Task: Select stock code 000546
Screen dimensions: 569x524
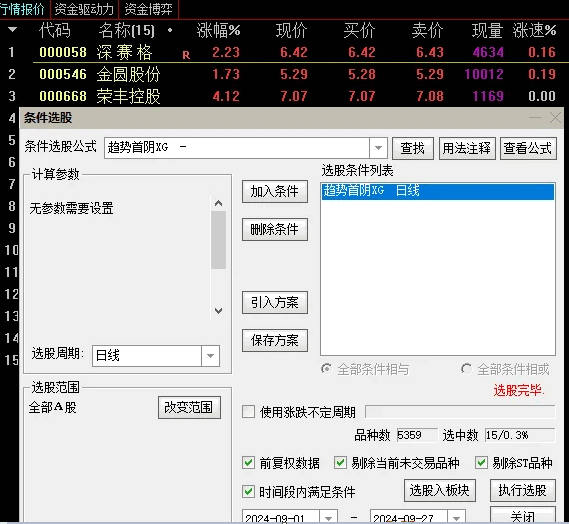Action: click(63, 74)
